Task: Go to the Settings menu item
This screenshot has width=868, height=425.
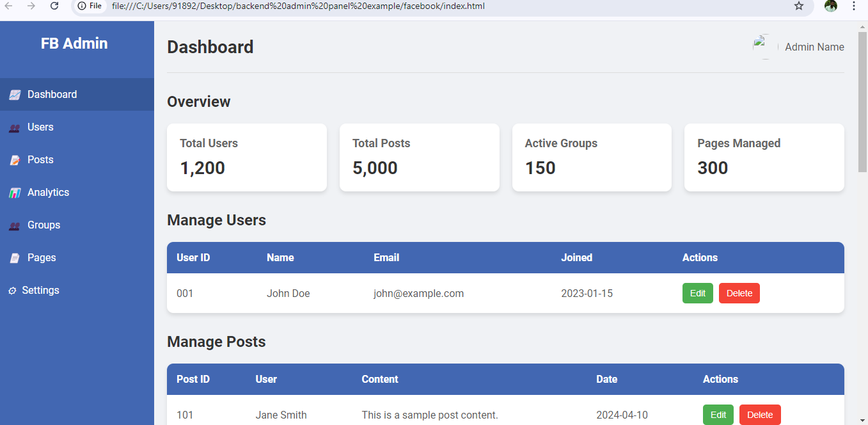Action: click(x=40, y=291)
